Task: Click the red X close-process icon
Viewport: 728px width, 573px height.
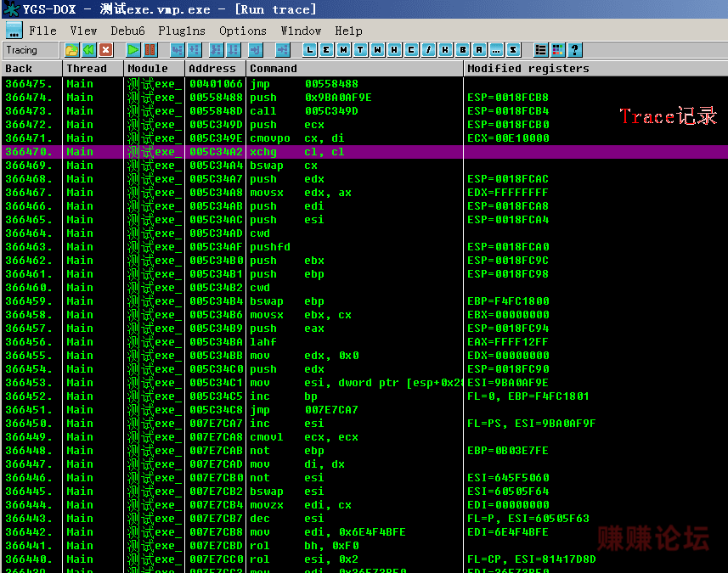Action: (106, 49)
